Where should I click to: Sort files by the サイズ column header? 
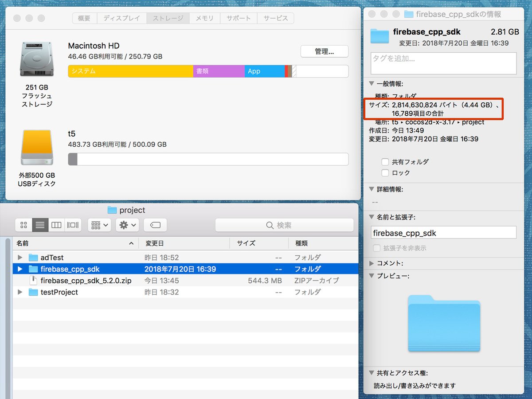(246, 243)
